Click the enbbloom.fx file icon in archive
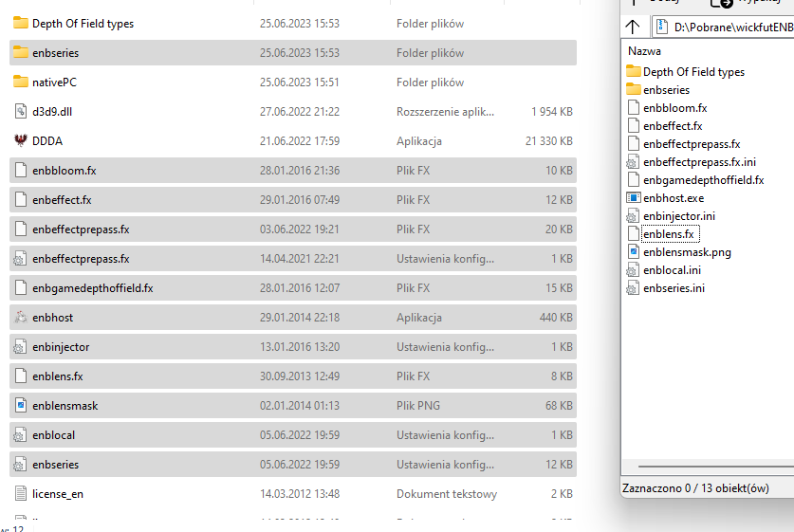 [x=633, y=107]
